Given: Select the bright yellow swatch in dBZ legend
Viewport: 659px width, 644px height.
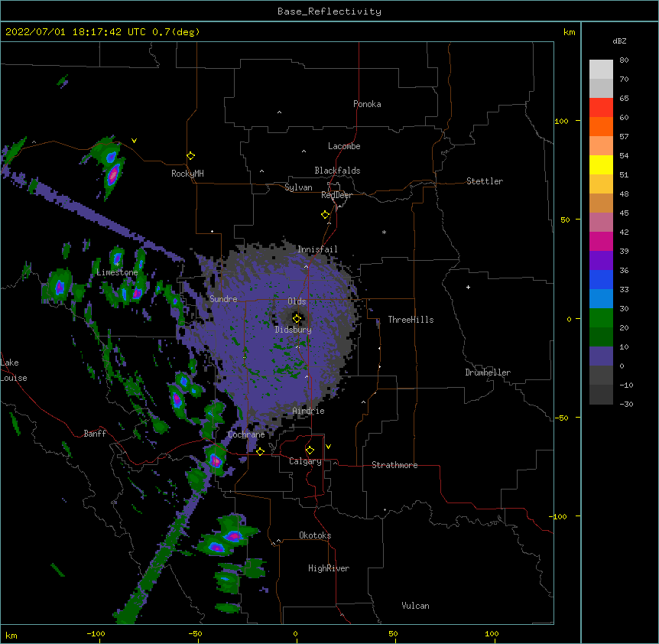Looking at the screenshot, I should (601, 164).
